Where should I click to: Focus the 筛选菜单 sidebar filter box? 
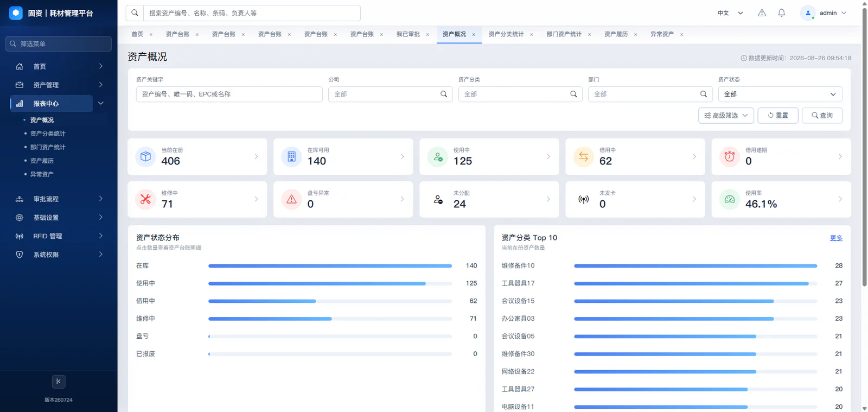pos(59,43)
